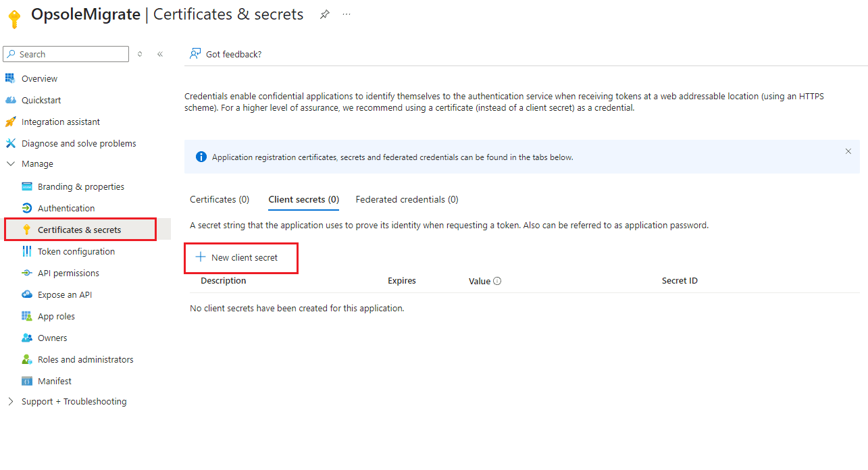868x470 pixels.
Task: Dismiss the information banner
Action: tap(848, 151)
